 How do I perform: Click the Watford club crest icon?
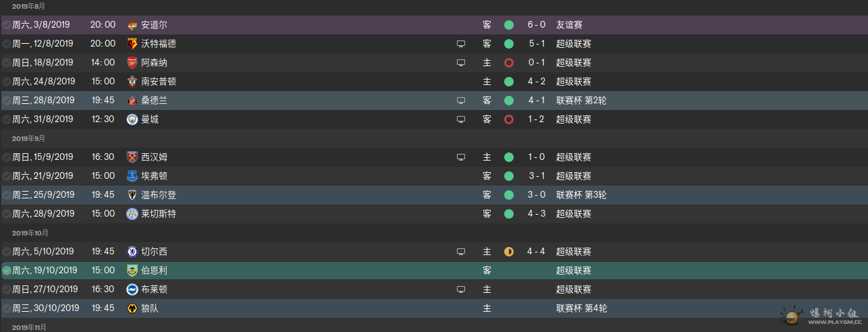132,44
